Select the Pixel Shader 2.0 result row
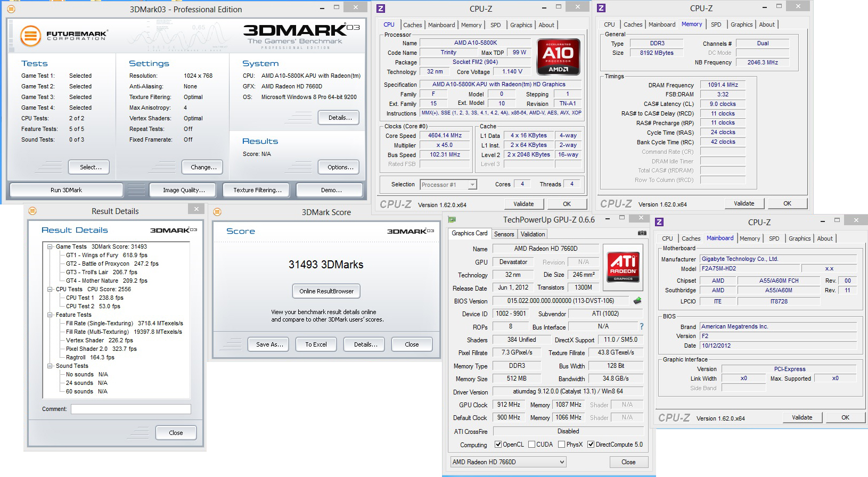Viewport: 868px width, 477px height. (x=101, y=349)
